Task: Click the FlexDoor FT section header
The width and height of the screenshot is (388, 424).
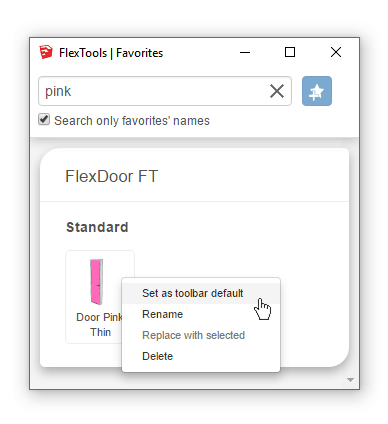Action: [x=112, y=176]
